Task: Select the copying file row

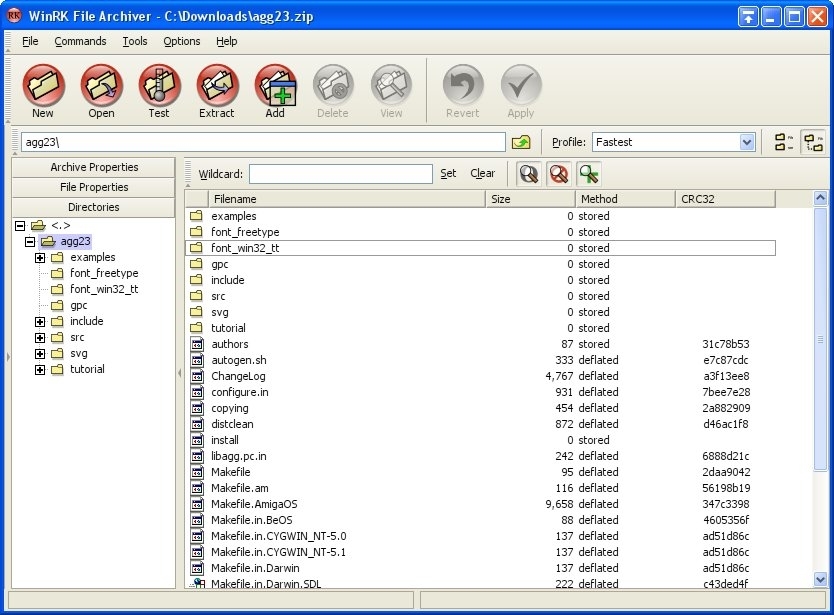Action: 480,408
